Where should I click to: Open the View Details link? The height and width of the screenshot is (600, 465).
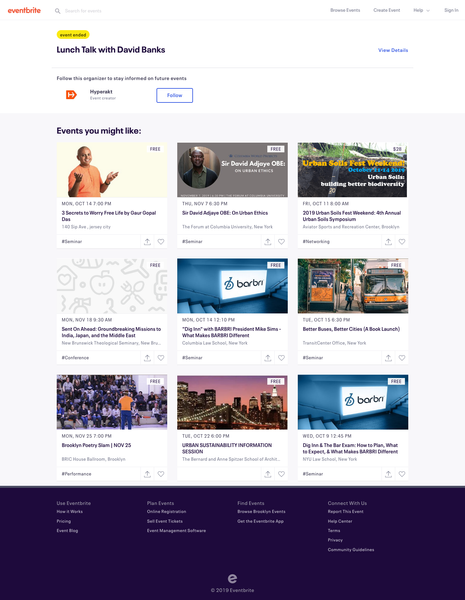393,50
